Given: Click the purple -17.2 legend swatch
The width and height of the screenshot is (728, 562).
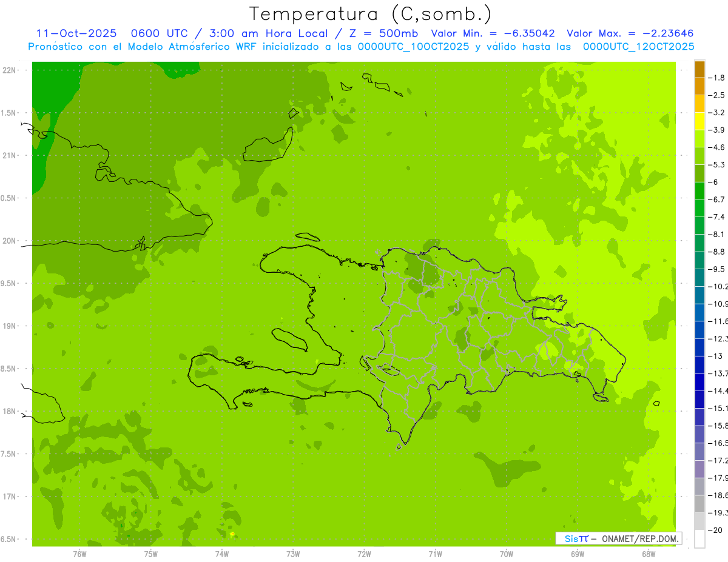Looking at the screenshot, I should click(699, 452).
